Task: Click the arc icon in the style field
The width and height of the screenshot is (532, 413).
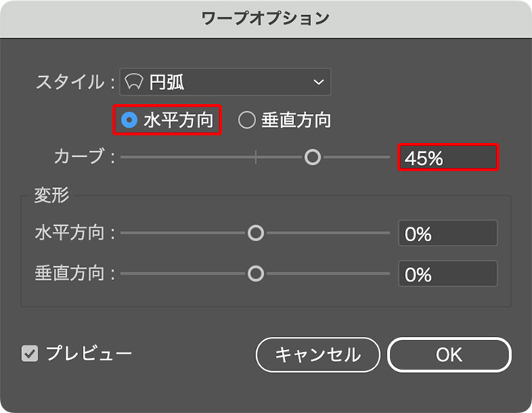Action: [135, 81]
